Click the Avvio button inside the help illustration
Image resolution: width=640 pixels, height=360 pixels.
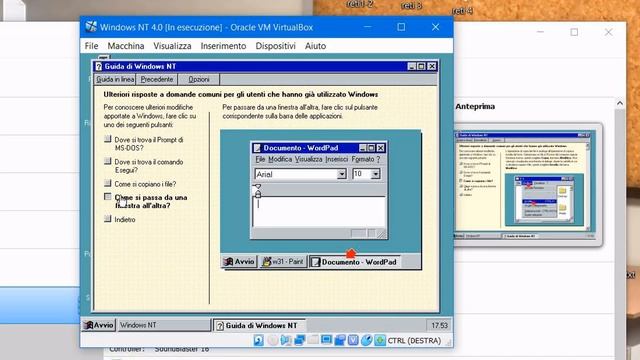239,262
